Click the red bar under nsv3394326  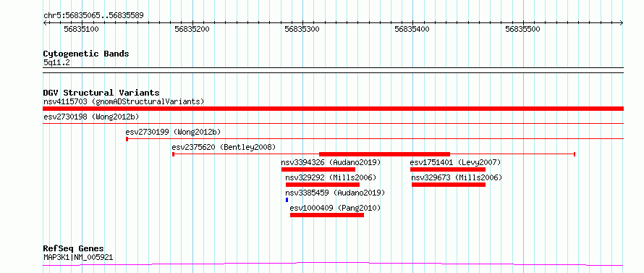[318, 169]
